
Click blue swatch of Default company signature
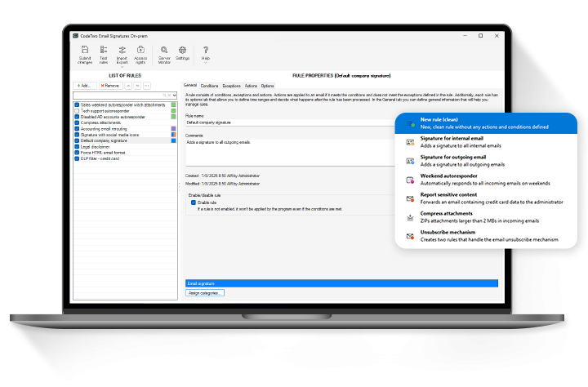point(174,140)
